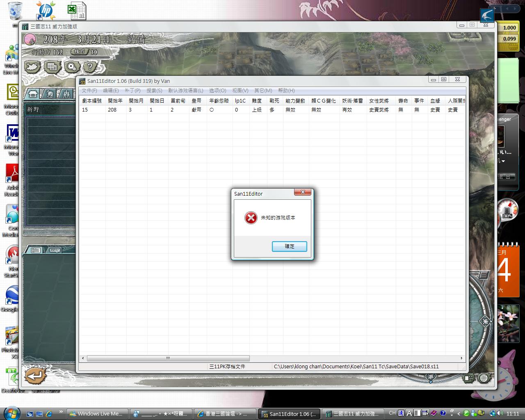
Task: Select the people figures tab in game panel
Action: tap(66, 94)
